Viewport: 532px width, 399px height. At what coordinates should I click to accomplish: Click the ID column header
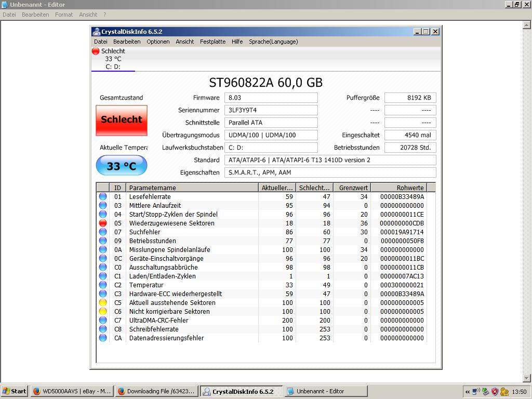click(x=117, y=188)
